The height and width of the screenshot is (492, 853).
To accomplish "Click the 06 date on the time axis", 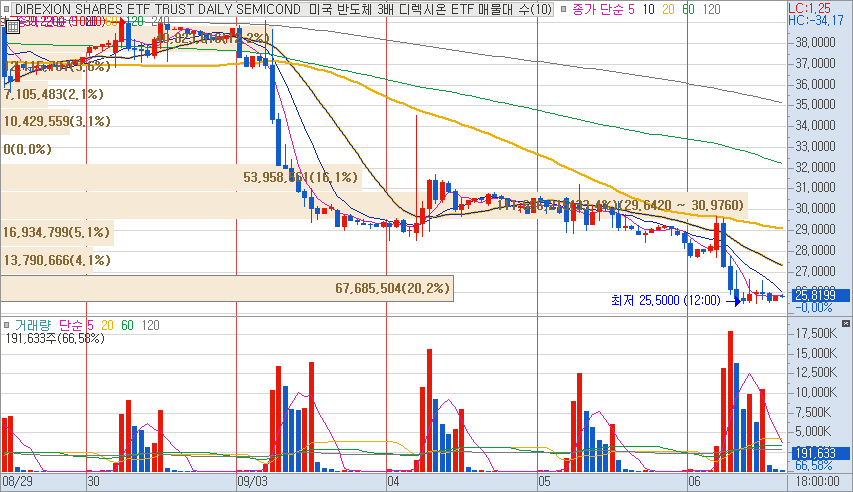I will click(694, 481).
